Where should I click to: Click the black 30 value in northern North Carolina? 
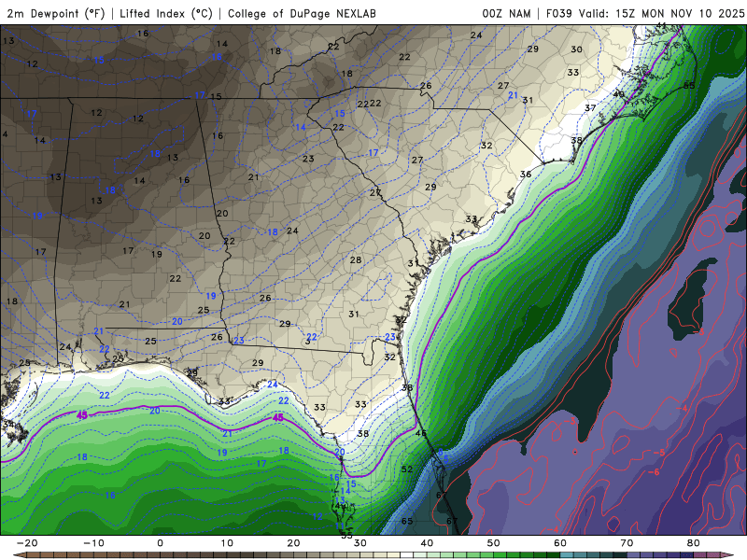click(x=576, y=49)
